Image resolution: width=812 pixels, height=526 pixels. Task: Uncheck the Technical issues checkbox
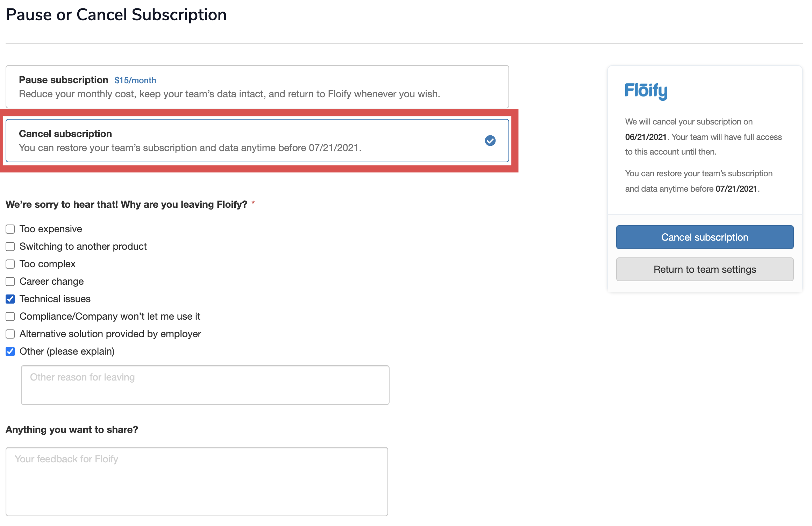10,299
